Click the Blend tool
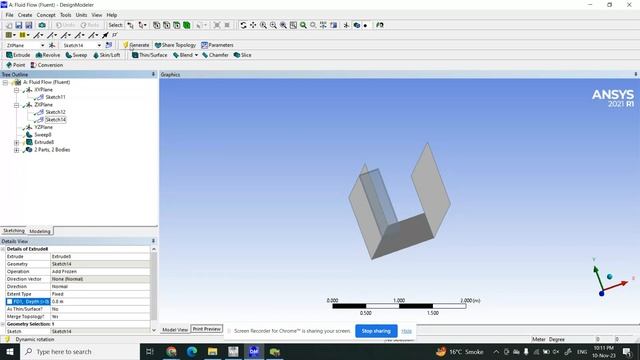640x360 pixels. (x=182, y=55)
